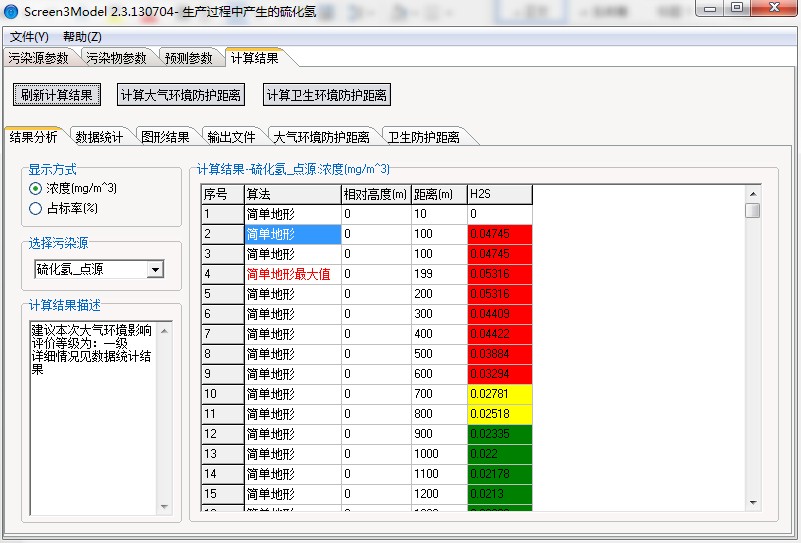The image size is (801, 543).
Task: Select row header number 15
Action: coord(223,494)
